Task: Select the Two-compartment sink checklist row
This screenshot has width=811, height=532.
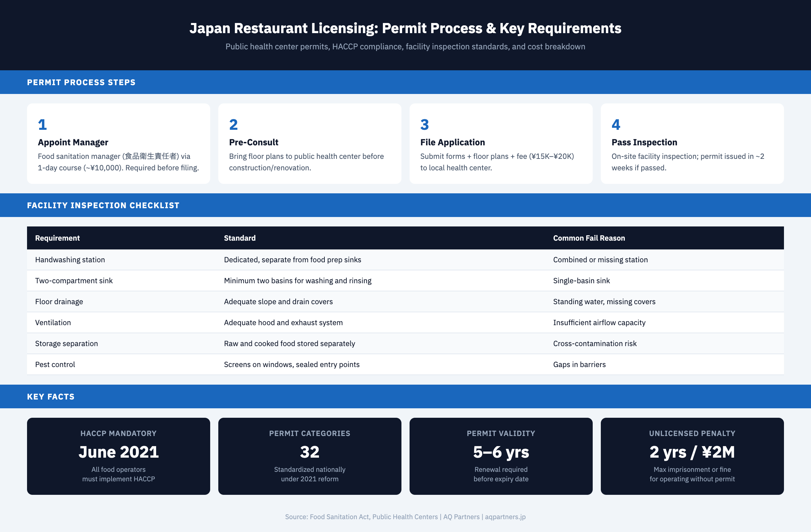Action: pyautogui.click(x=405, y=281)
